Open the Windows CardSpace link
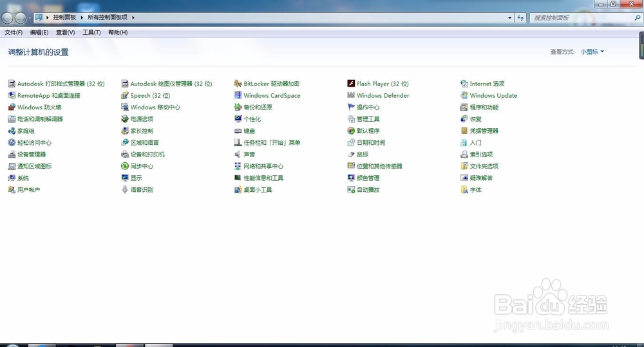This screenshot has height=347, width=644. tap(272, 95)
